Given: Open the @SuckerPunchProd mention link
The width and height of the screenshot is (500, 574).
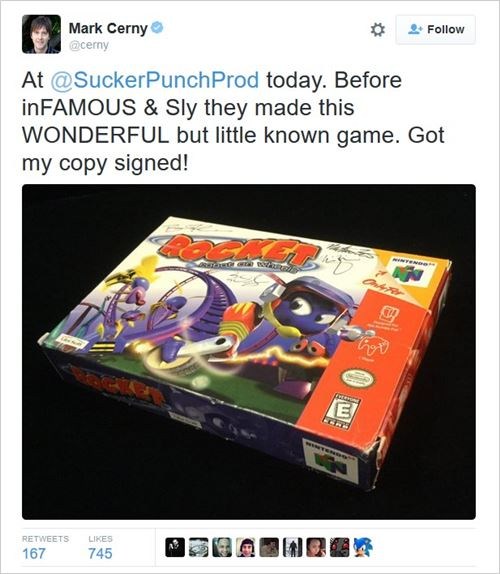Looking at the screenshot, I should [x=154, y=80].
